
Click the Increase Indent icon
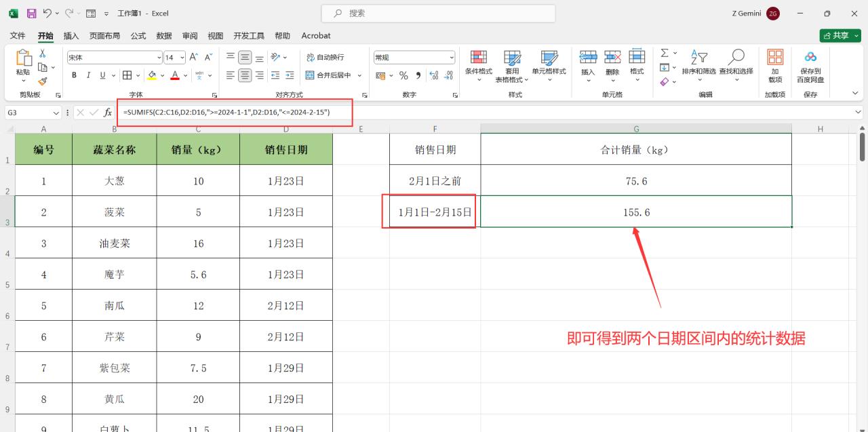point(290,75)
